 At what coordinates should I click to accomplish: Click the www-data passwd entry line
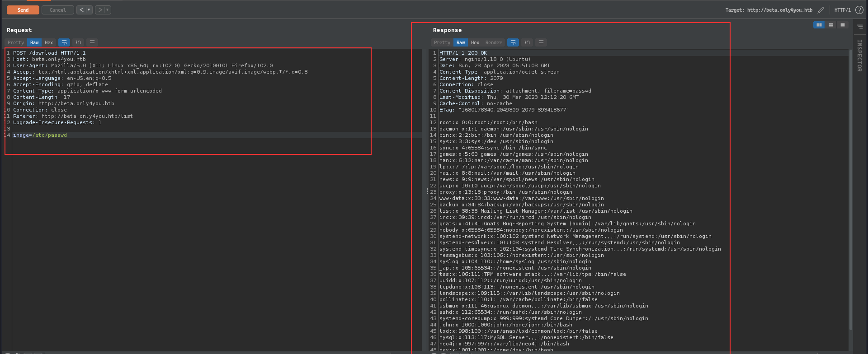click(x=522, y=198)
